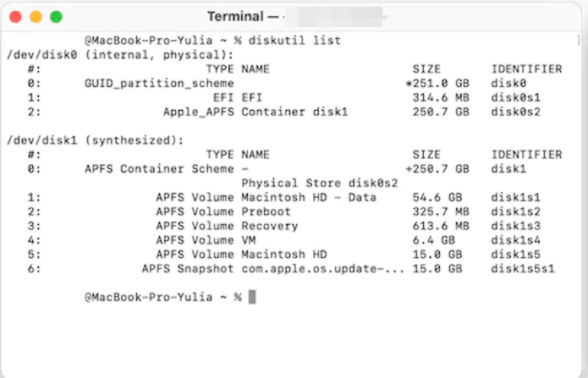Click the GUID_partition_scheme entry
The height and width of the screenshot is (378, 588).
click(159, 83)
